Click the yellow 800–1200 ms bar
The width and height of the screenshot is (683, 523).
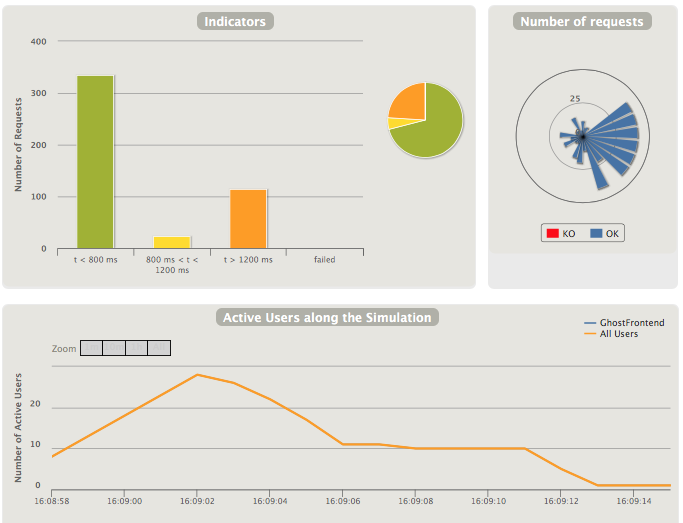(171, 242)
